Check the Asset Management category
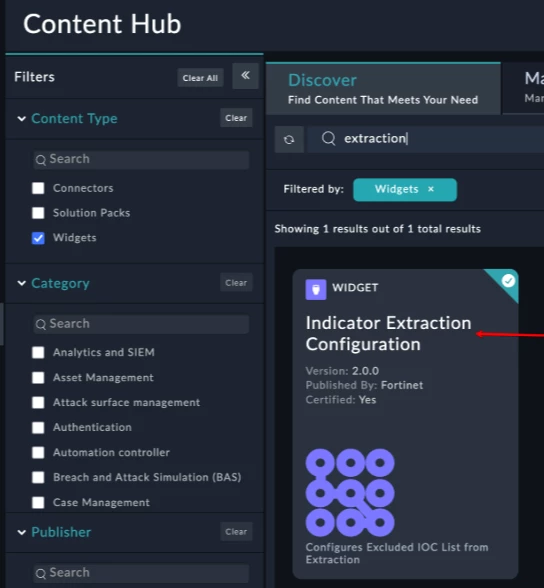This screenshot has width=544, height=588. (x=38, y=377)
